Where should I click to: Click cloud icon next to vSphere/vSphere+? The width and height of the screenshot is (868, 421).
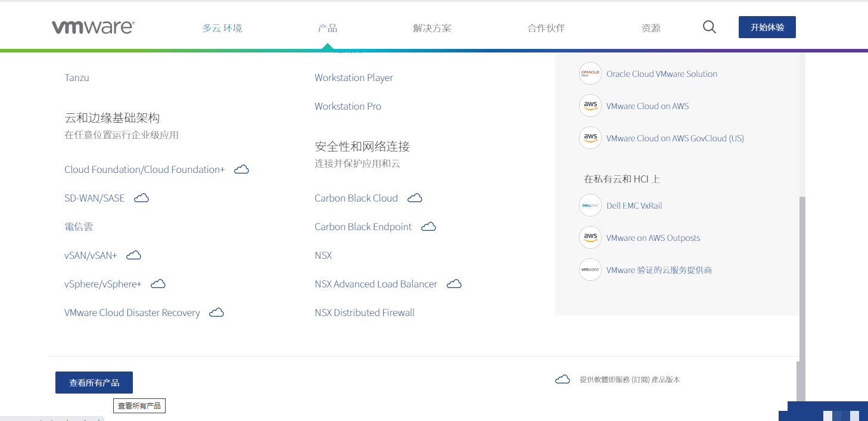click(x=158, y=284)
